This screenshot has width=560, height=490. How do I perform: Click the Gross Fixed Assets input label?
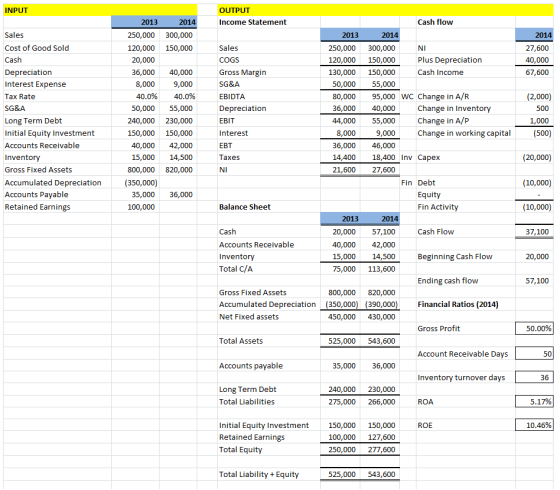click(x=38, y=170)
